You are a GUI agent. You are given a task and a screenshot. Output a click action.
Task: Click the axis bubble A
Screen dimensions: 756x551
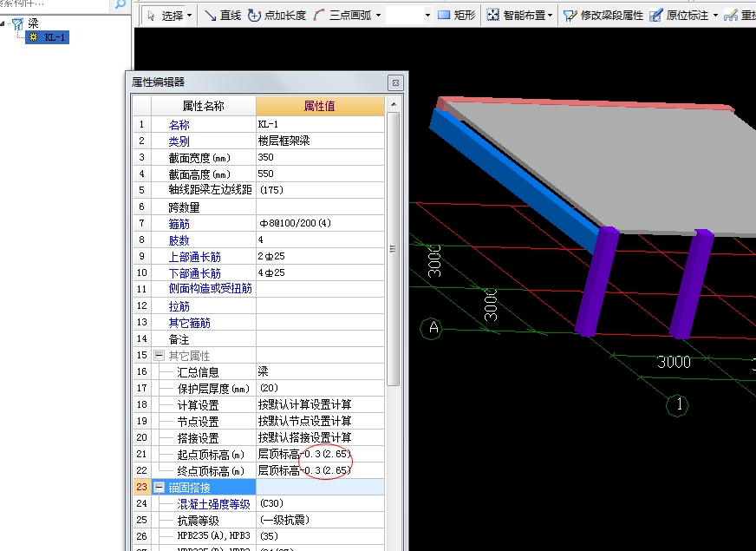pyautogui.click(x=432, y=328)
